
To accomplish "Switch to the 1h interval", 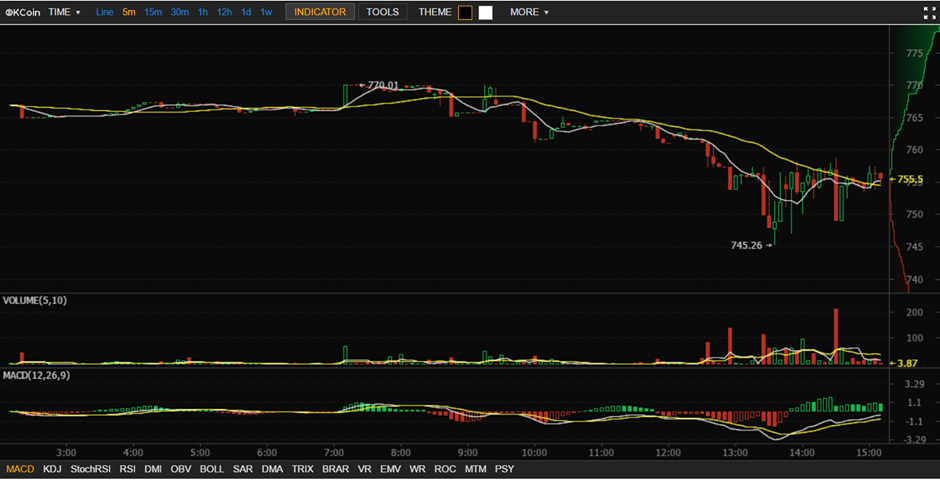I will tap(203, 12).
